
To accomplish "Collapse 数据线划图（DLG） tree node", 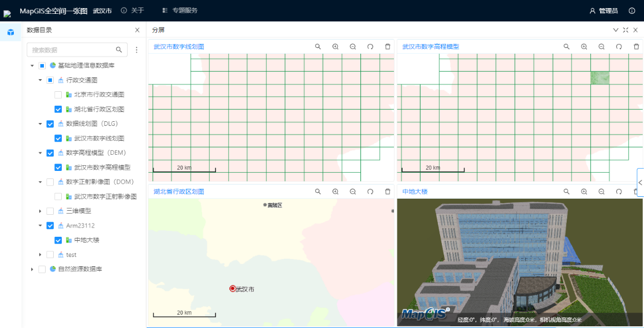I will (40, 124).
